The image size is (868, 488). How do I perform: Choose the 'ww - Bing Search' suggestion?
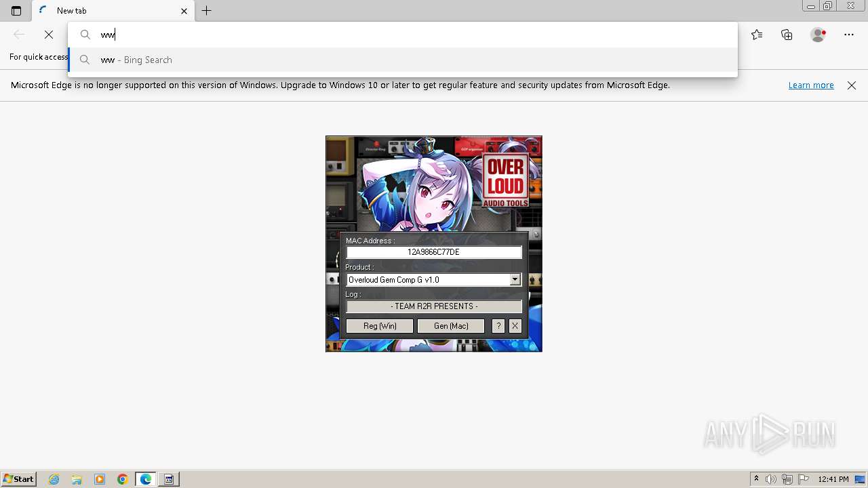coord(403,60)
